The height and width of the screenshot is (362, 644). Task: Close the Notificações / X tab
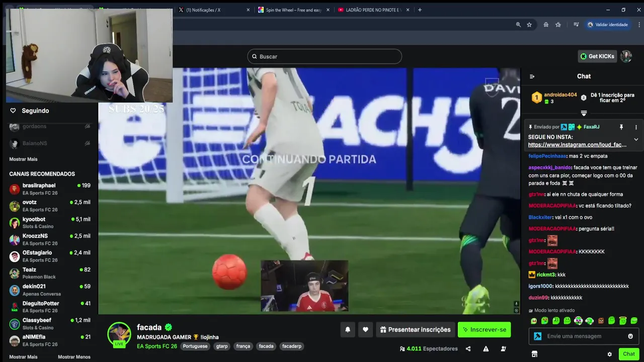248,10
